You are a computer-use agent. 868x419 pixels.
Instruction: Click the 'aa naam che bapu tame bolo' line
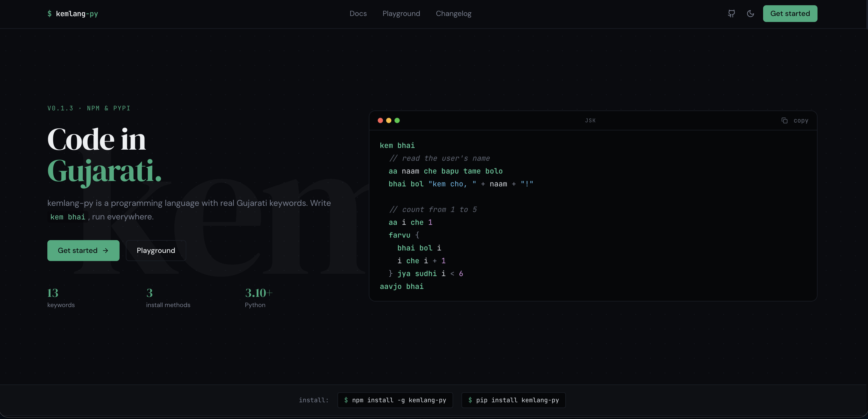[x=446, y=171]
